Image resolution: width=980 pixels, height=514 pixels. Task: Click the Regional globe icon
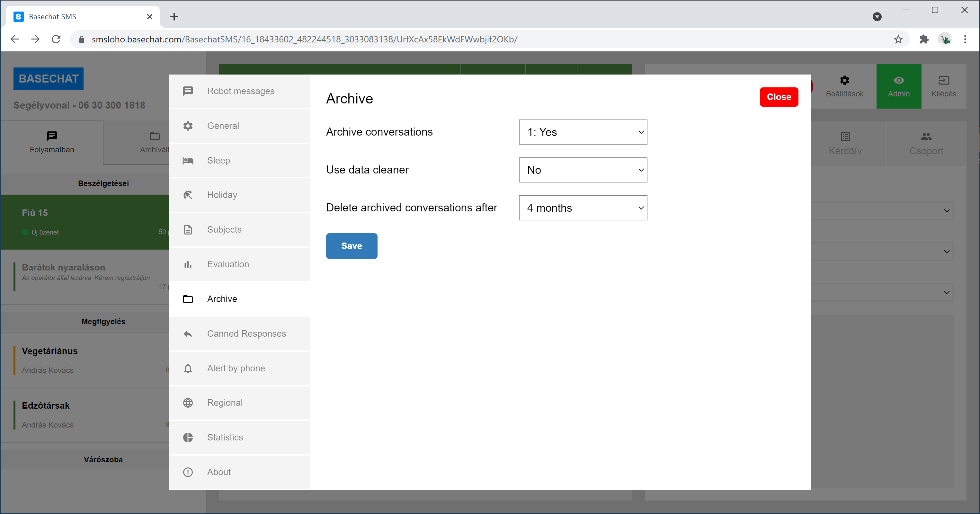[188, 403]
